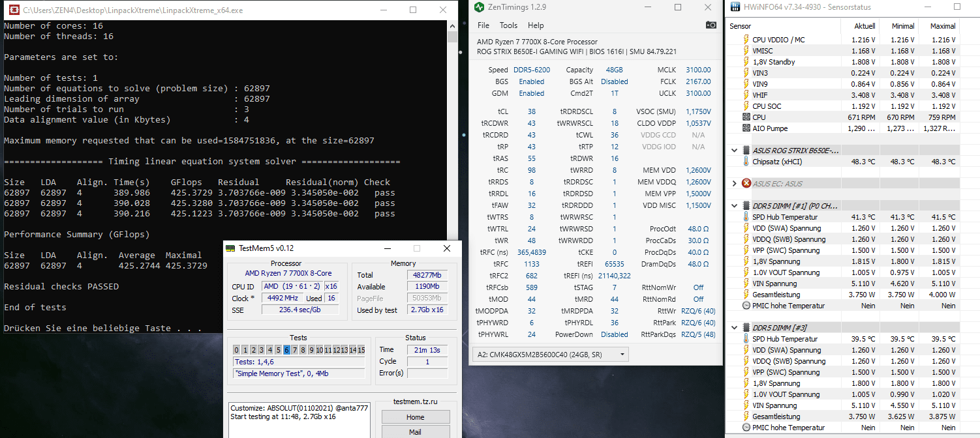This screenshot has width=980, height=438.
Task: Click the TestMem5 title bar icon
Action: (230, 248)
